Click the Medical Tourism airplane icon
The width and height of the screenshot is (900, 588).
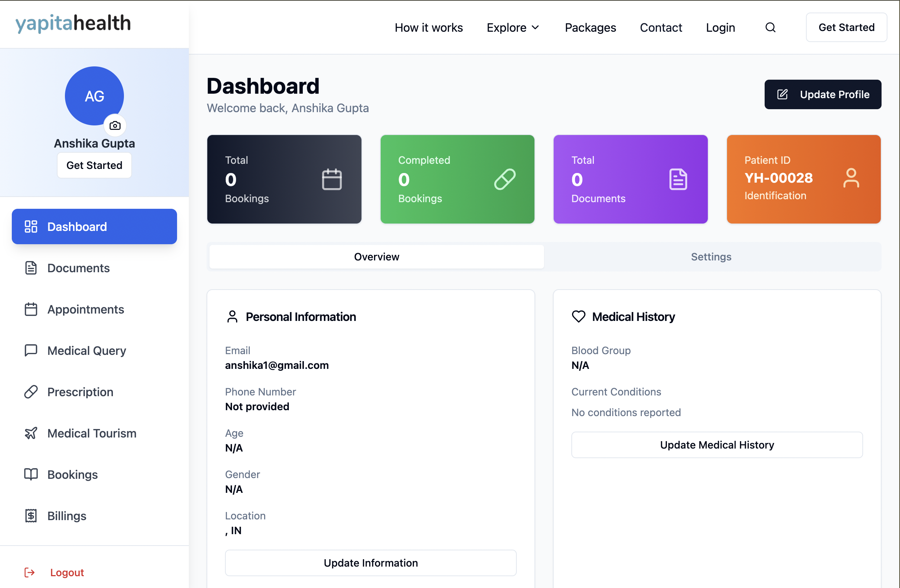[31, 433]
